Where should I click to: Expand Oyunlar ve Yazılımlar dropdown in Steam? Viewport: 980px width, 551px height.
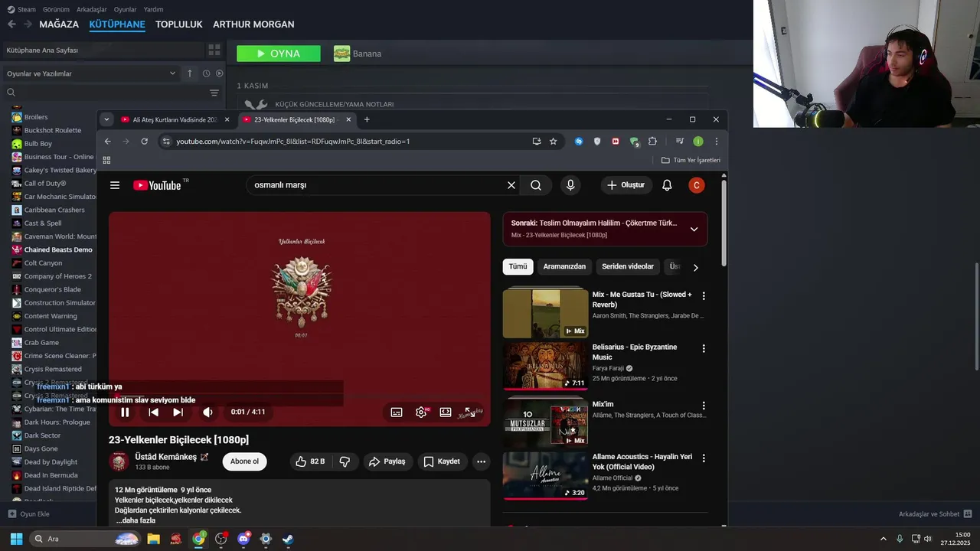point(91,73)
